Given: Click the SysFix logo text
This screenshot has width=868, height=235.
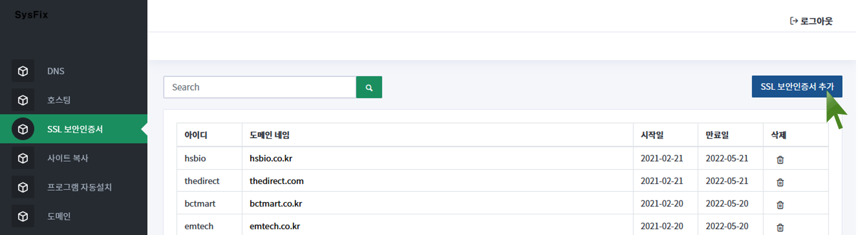Looking at the screenshot, I should click(x=31, y=15).
